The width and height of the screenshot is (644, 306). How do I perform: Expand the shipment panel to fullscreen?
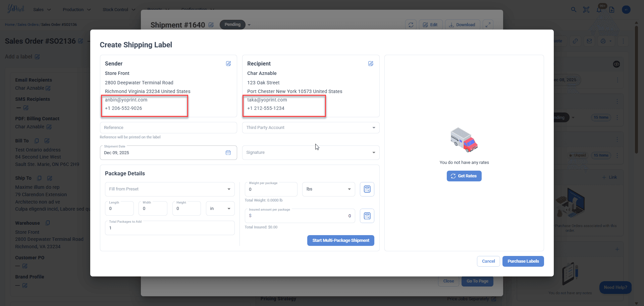(x=488, y=25)
